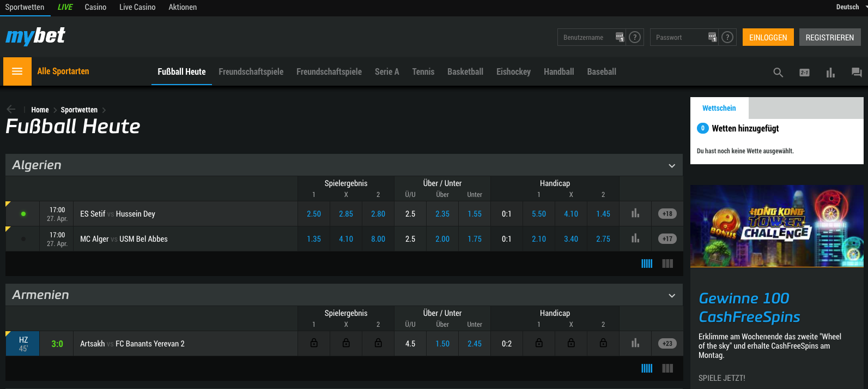Open the chat bubbles icon
The image size is (868, 389).
[857, 73]
